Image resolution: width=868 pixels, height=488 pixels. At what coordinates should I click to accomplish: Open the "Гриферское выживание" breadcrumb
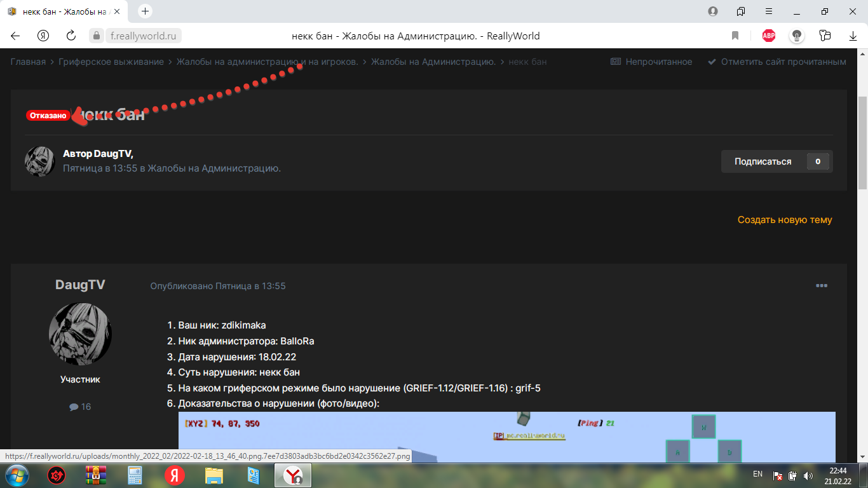coord(111,62)
